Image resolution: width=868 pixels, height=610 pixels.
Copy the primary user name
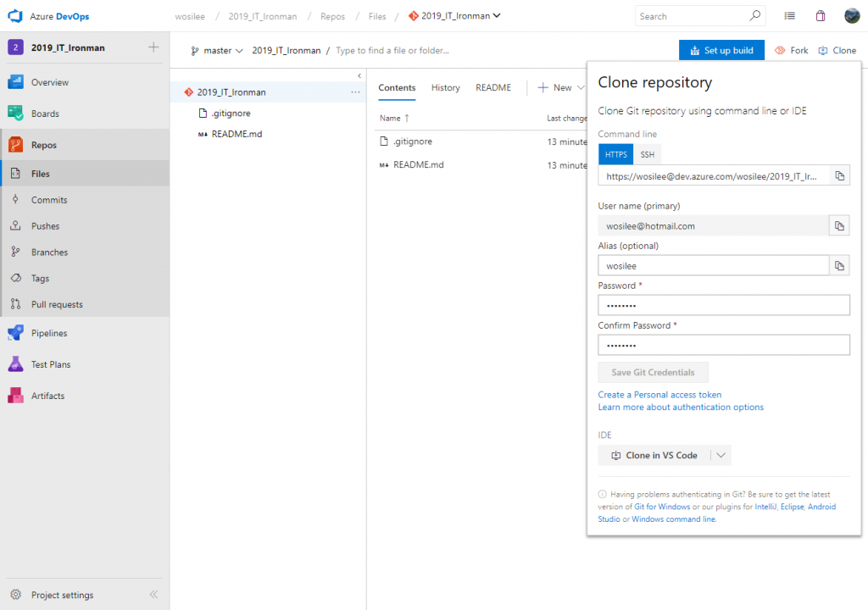coord(839,226)
